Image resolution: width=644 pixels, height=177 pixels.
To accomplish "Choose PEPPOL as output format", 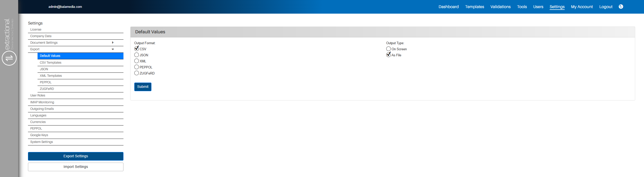I will [x=137, y=67].
